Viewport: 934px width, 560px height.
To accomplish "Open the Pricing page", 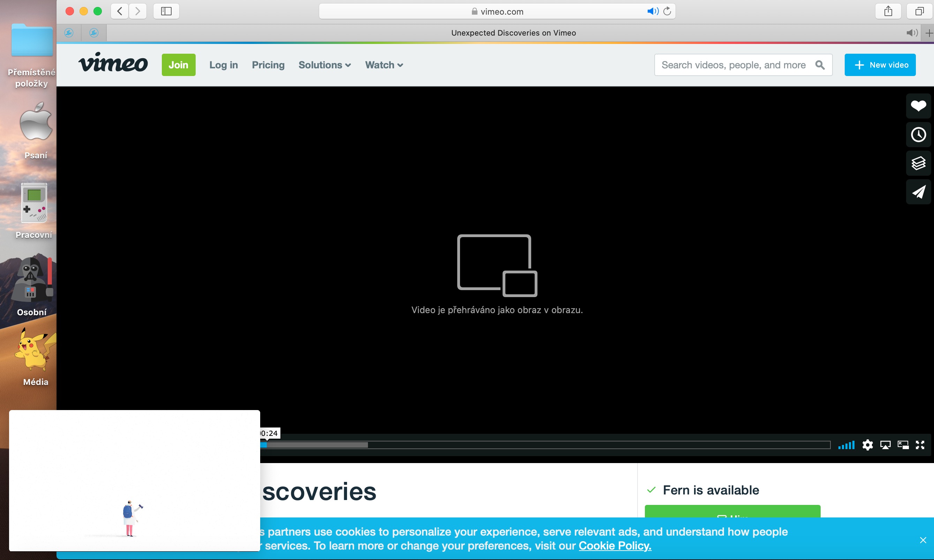I will (268, 65).
